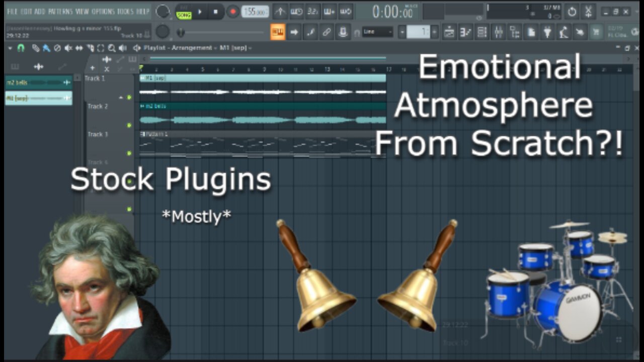
Task: Open the plugin picker plug icon
Action: pyautogui.click(x=547, y=32)
